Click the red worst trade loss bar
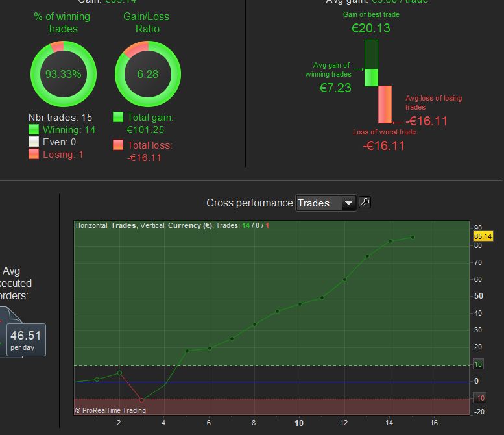The width and height of the screenshot is (504, 435). click(x=385, y=105)
